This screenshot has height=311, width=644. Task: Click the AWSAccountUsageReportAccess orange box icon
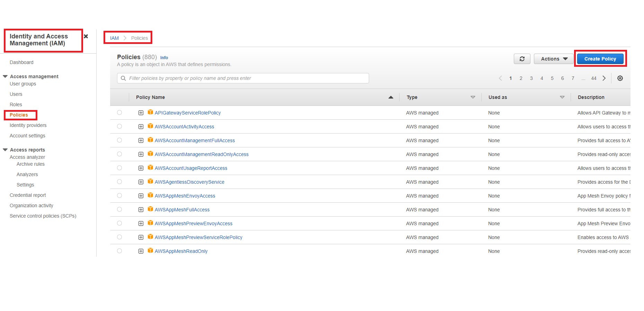150,167
